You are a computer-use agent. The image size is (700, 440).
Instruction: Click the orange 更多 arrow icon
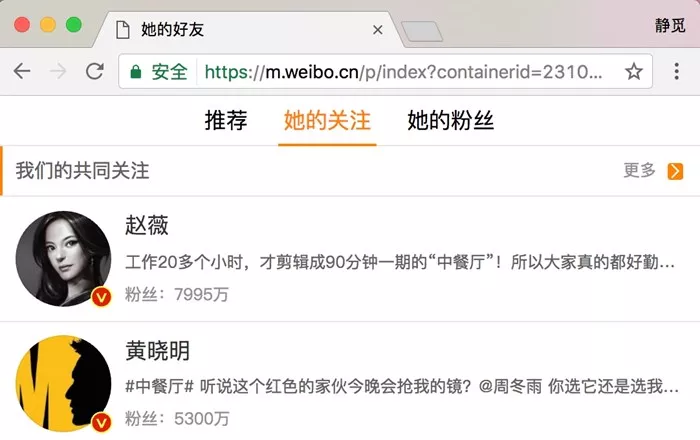click(675, 171)
